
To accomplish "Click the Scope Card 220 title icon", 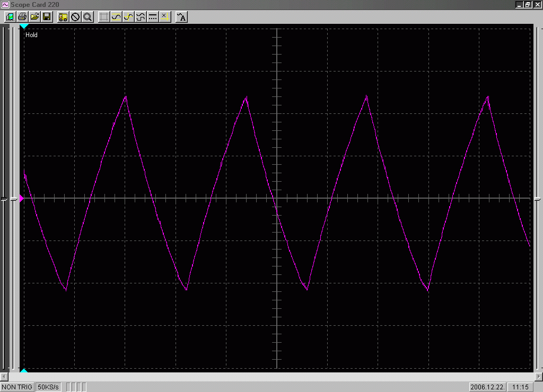I will pos(5,4).
